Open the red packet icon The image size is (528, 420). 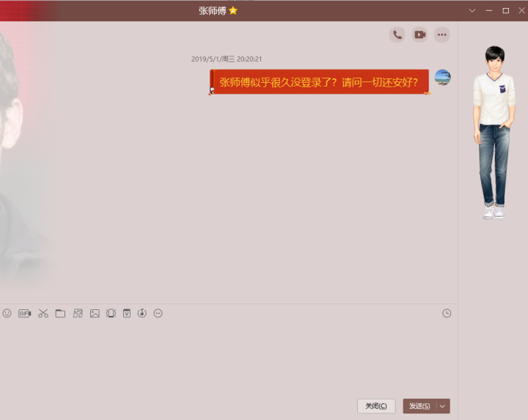[127, 313]
